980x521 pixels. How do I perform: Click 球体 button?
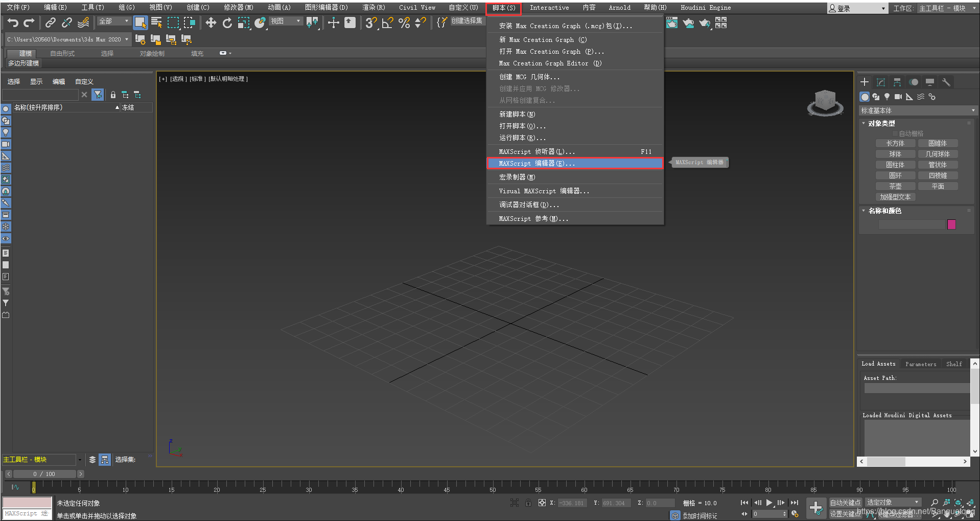click(895, 154)
